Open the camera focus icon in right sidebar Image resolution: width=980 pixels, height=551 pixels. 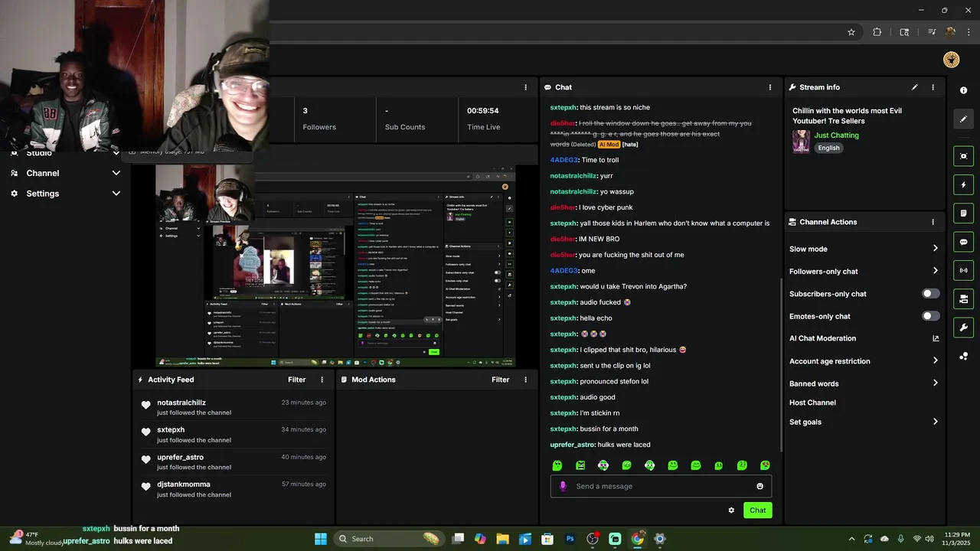click(x=963, y=156)
